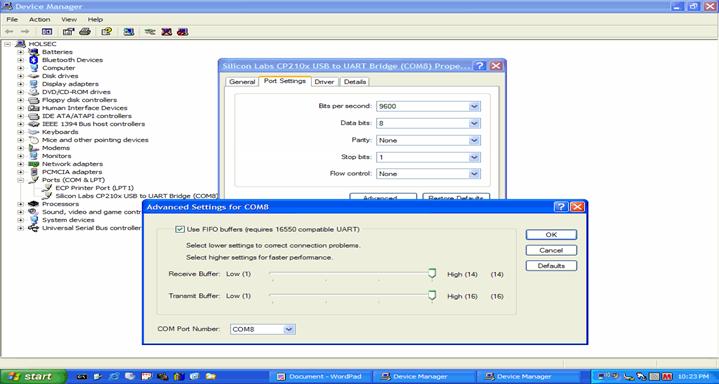Click OK in Advanced Settings for COM8
719x384 pixels.
coord(551,234)
